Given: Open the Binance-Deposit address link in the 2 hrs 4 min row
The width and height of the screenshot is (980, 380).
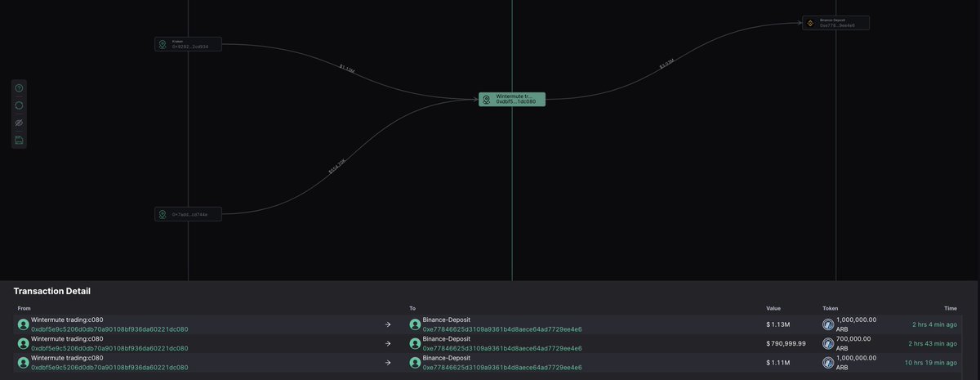Looking at the screenshot, I should point(502,329).
